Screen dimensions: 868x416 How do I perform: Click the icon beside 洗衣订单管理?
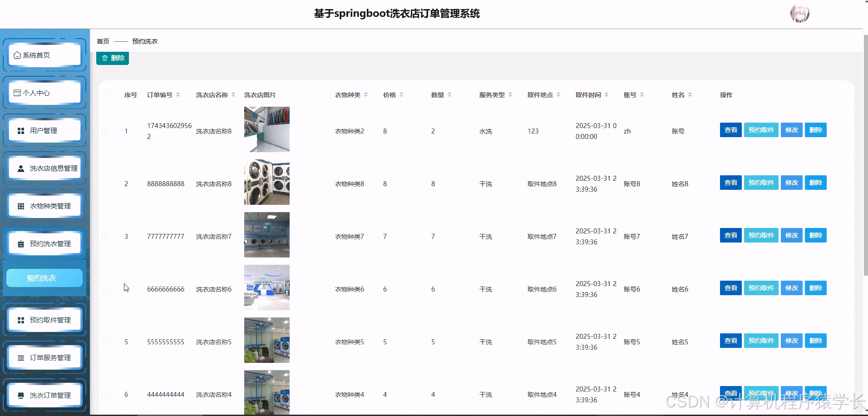[21, 396]
